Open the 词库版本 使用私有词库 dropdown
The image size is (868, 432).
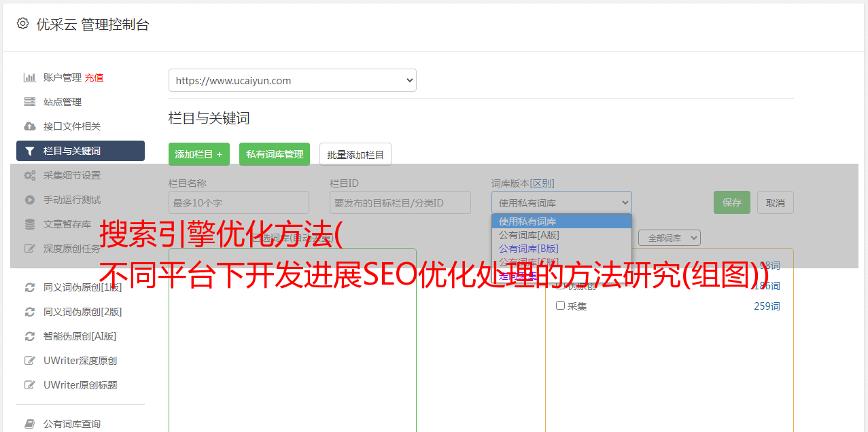click(561, 202)
